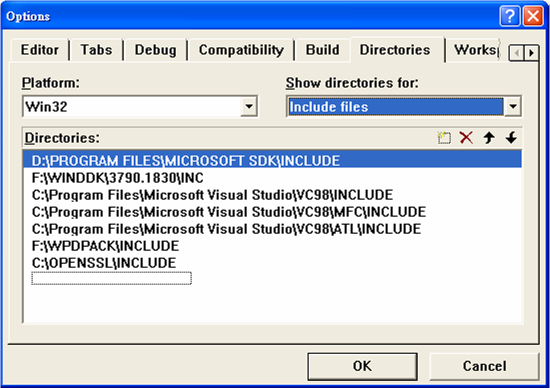Expand the Show directories for dropdown
The image size is (550, 388).
tap(513, 106)
